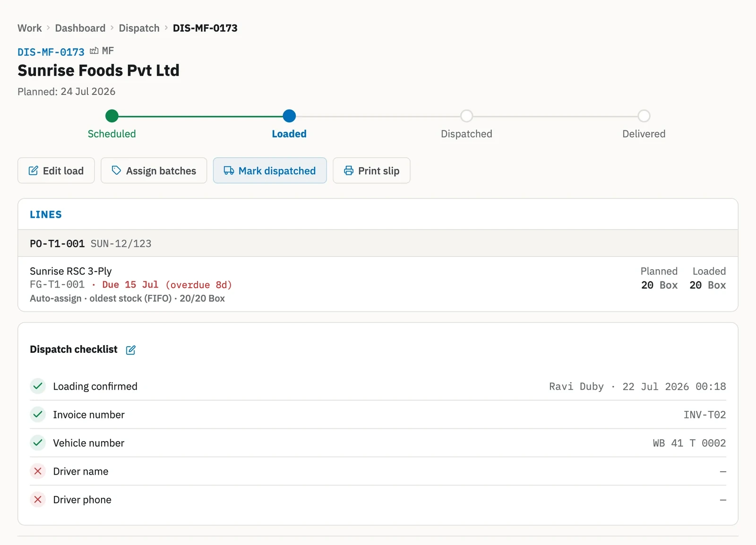
Task: Click the Loaded 20 Box value
Action: coord(708,285)
